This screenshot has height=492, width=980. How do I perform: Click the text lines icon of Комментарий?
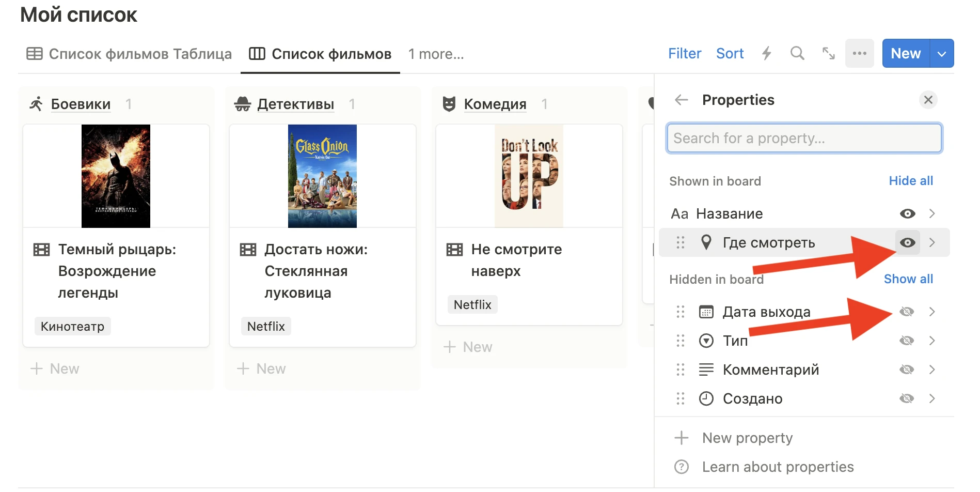[706, 370]
